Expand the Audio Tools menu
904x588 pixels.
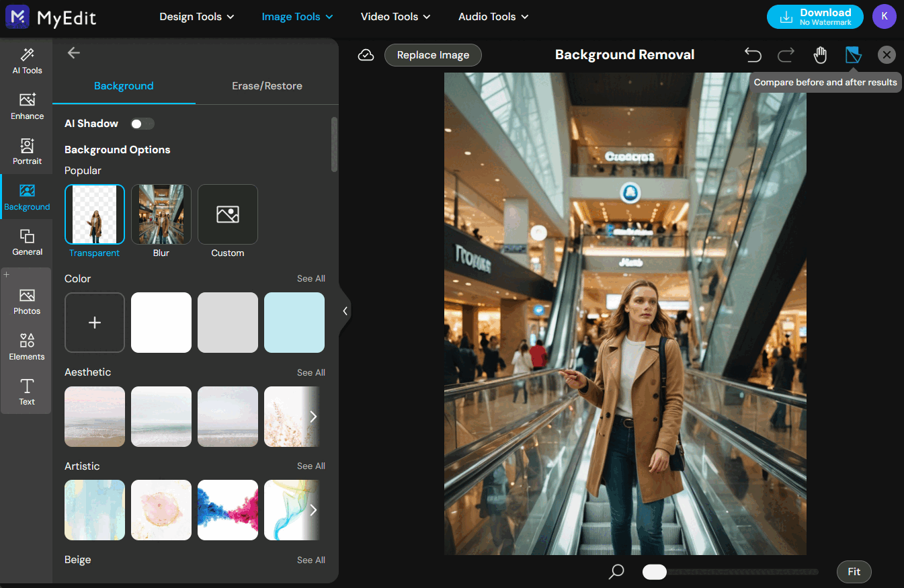[x=493, y=17]
